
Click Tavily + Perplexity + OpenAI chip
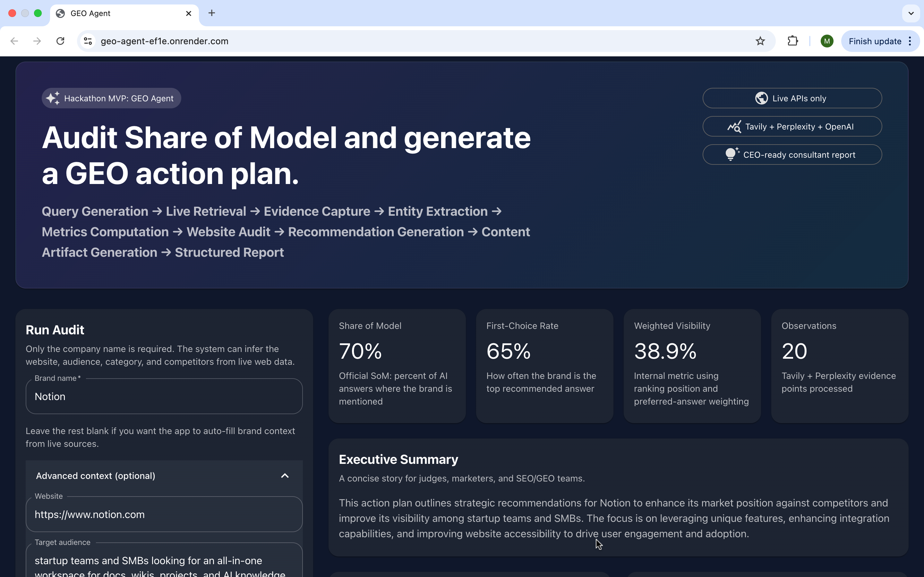click(x=792, y=127)
